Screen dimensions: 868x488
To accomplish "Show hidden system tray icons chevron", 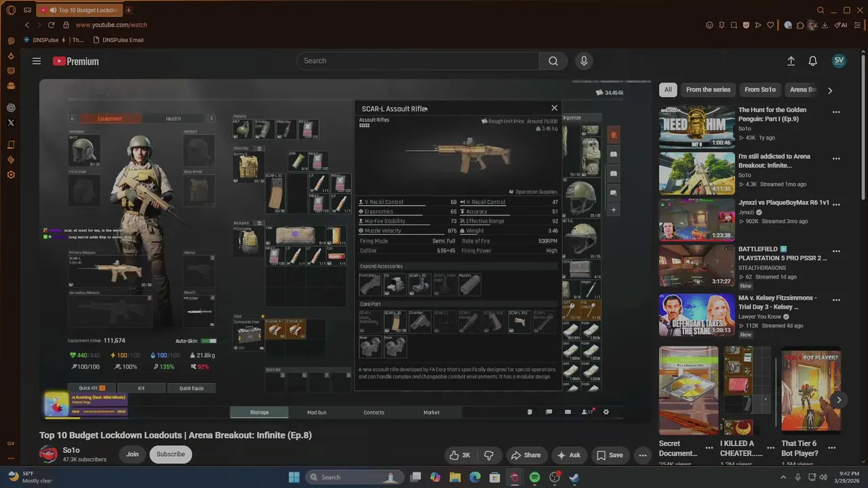I will (784, 477).
